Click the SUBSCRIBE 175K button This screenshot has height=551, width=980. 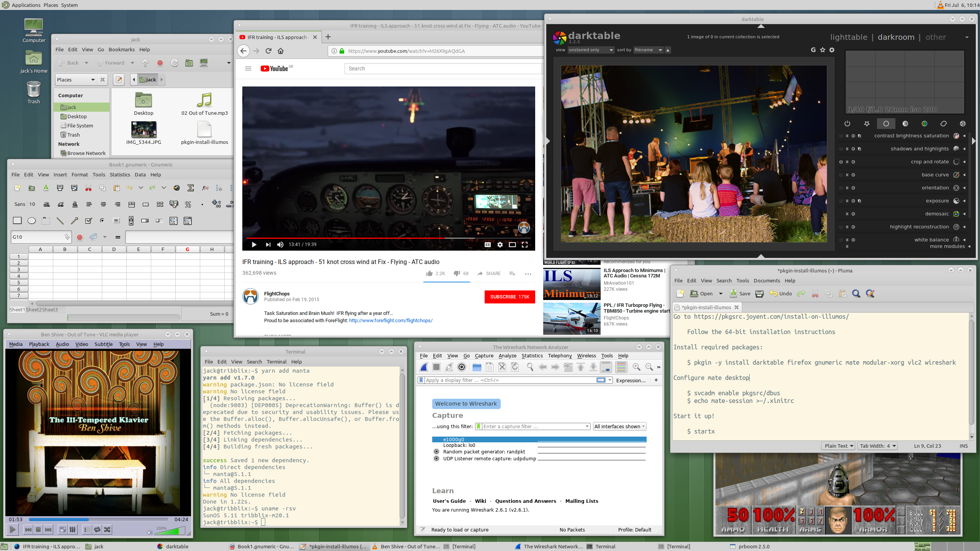[509, 297]
